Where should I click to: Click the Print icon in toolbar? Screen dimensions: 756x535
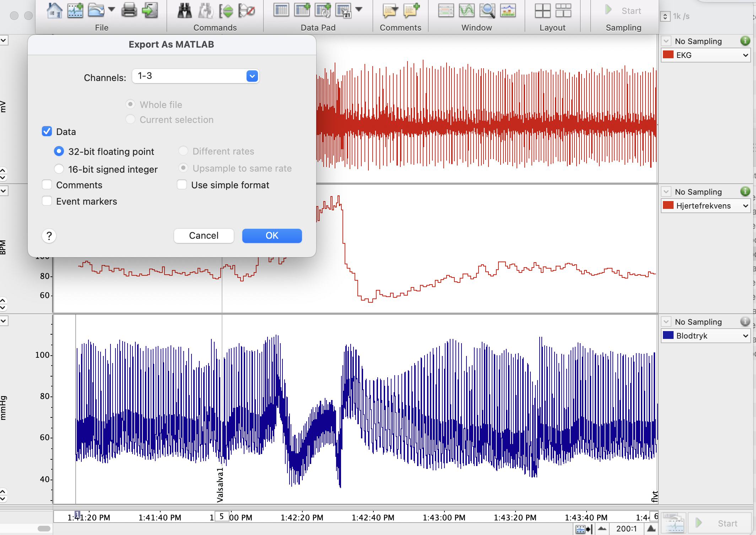tap(129, 10)
